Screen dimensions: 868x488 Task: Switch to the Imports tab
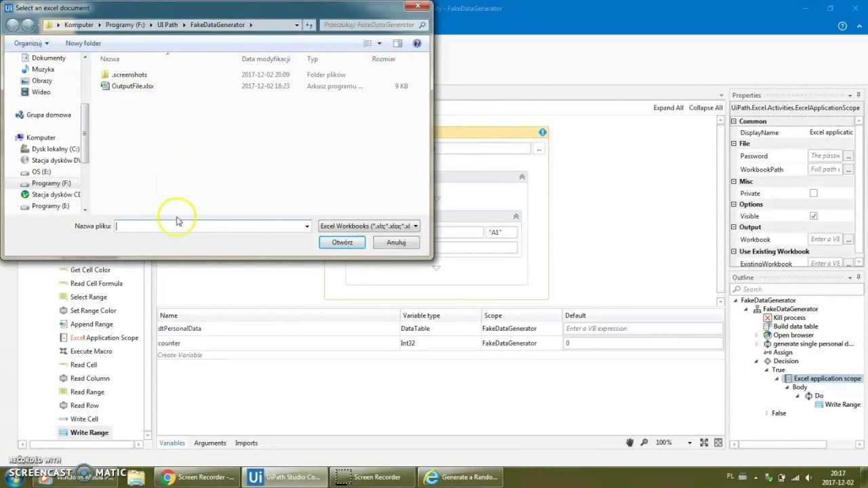point(246,443)
